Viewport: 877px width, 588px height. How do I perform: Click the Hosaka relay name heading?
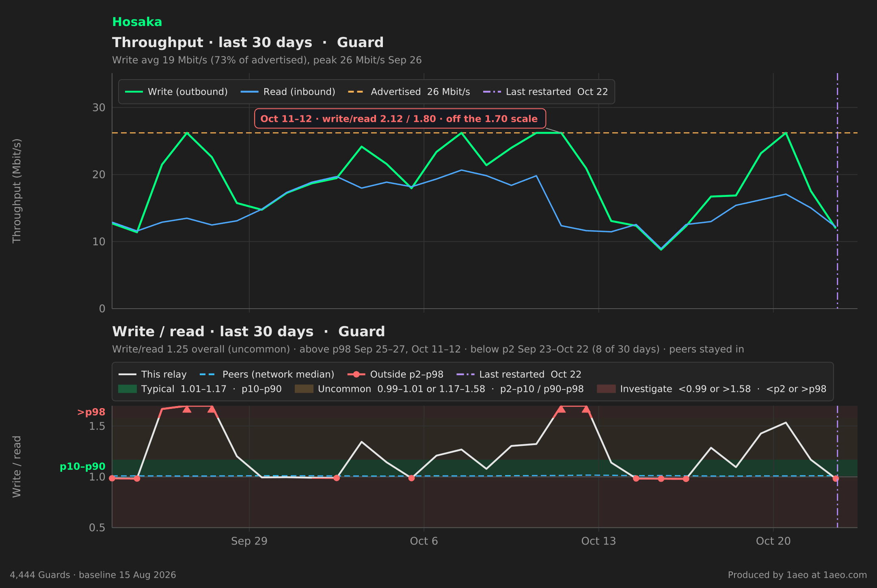(x=137, y=22)
